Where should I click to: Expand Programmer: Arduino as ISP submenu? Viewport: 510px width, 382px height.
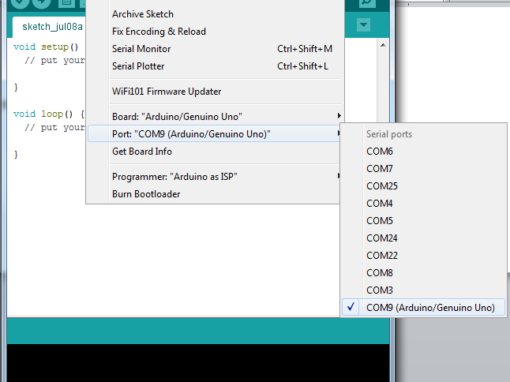[x=214, y=177]
